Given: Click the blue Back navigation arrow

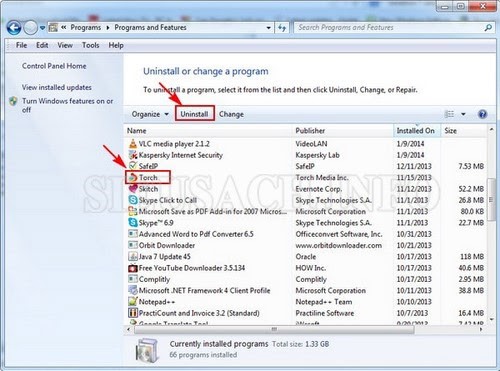Looking at the screenshot, I should point(14,28).
